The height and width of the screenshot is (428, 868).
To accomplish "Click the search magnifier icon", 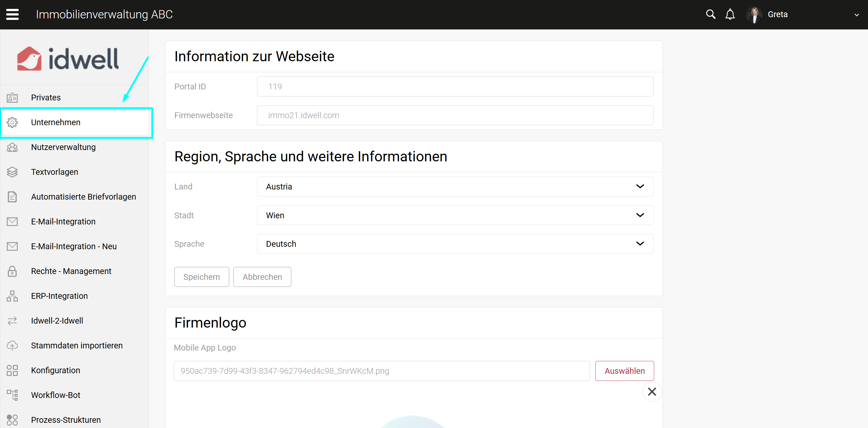I will pyautogui.click(x=710, y=14).
